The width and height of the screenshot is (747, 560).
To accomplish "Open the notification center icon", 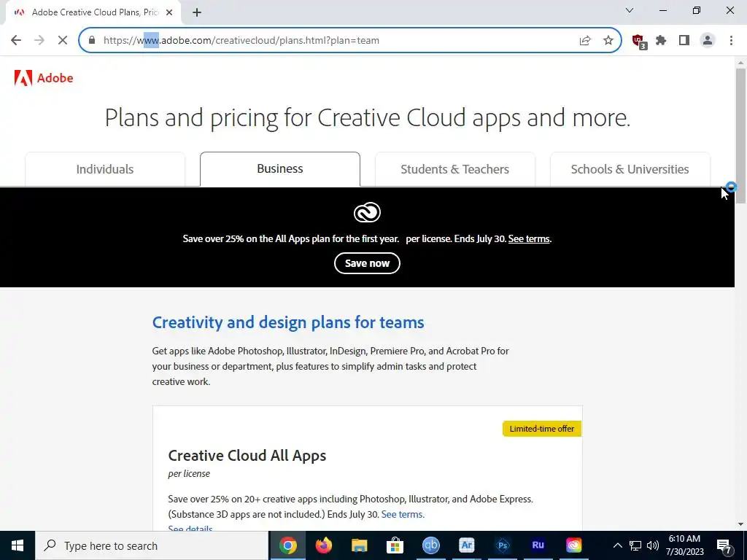I will pyautogui.click(x=724, y=546).
